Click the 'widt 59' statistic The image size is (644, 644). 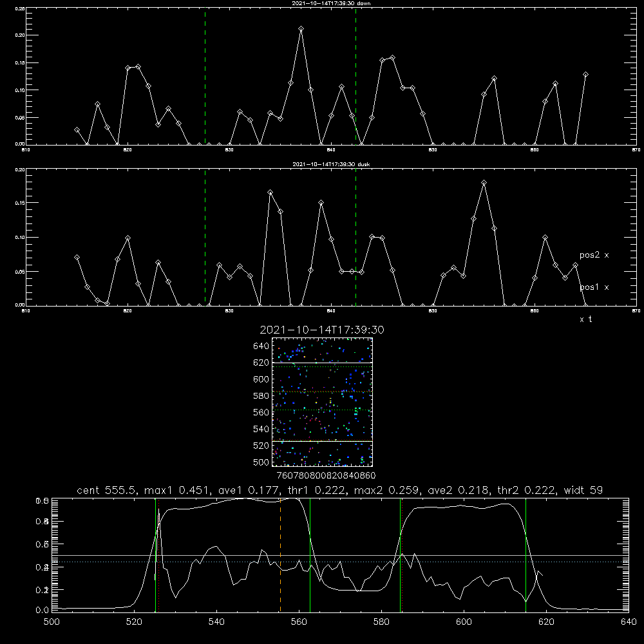tap(583, 490)
